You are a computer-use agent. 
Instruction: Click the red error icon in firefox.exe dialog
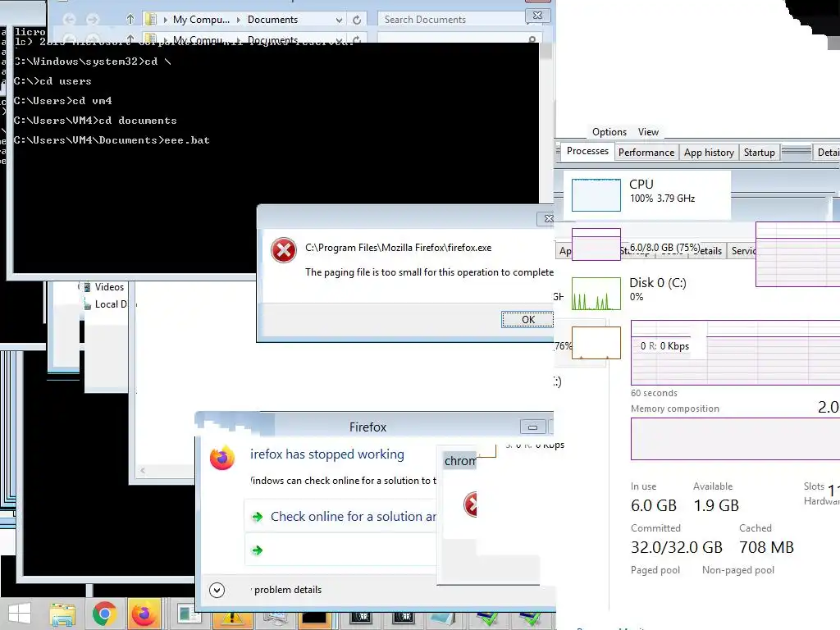tap(283, 250)
